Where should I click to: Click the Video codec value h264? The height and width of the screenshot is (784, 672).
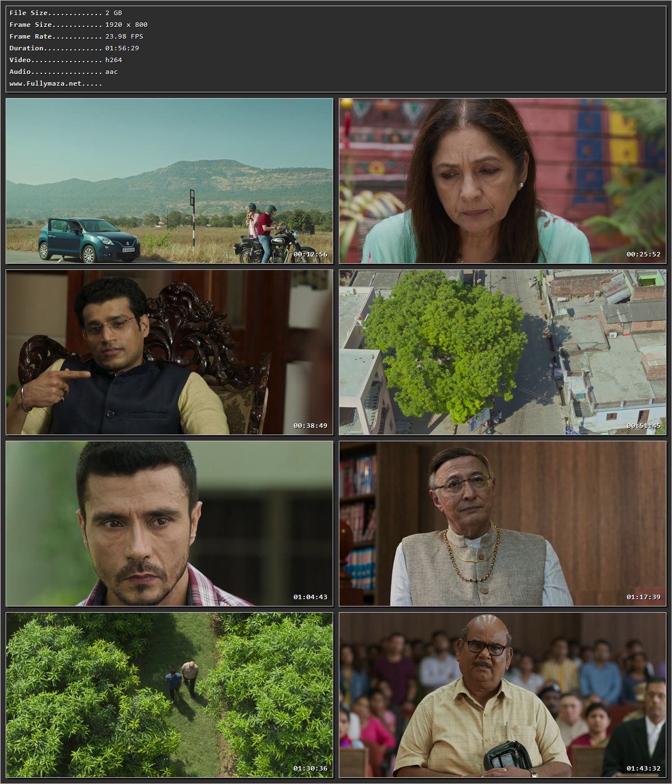click(x=114, y=60)
